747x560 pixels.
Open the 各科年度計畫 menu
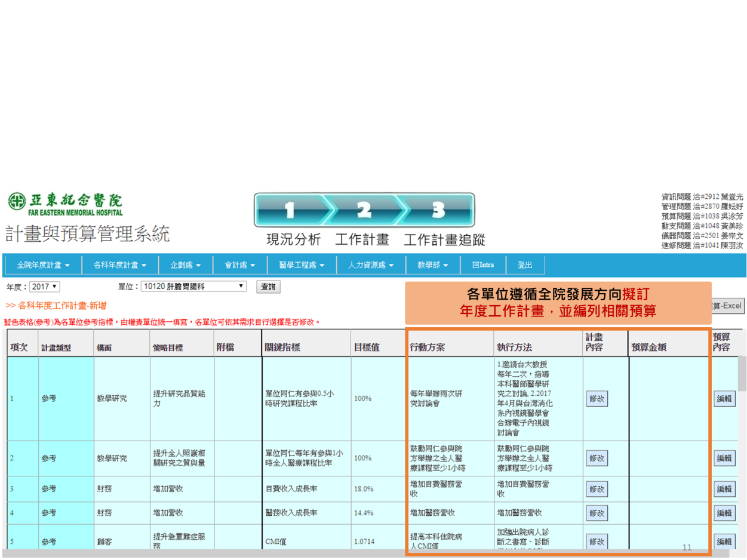point(119,265)
